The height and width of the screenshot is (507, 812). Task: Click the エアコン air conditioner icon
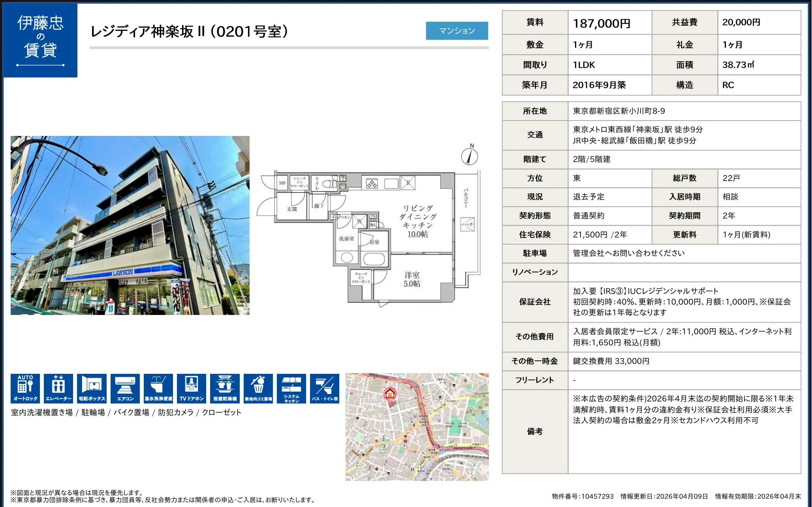point(125,388)
